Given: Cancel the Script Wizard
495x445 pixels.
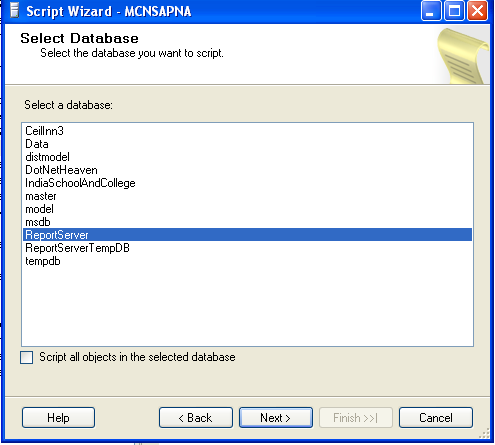Looking at the screenshot, I should 436,417.
